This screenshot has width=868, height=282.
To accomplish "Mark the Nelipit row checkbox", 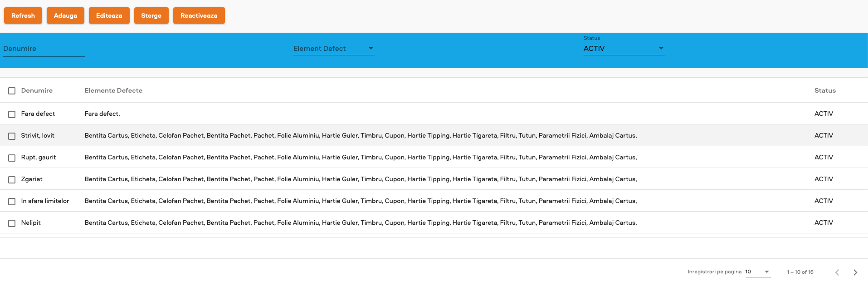I will pos(12,223).
